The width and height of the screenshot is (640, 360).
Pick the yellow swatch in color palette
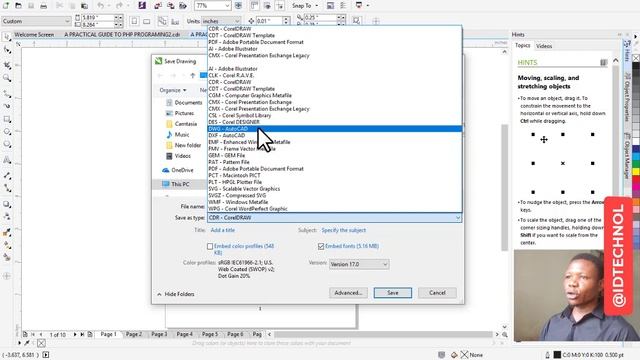(x=636, y=172)
